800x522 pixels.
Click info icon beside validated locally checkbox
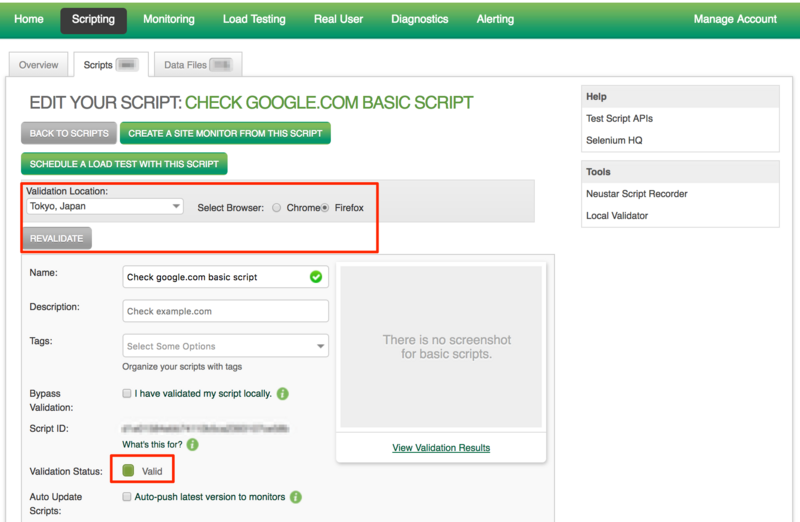pyautogui.click(x=283, y=393)
